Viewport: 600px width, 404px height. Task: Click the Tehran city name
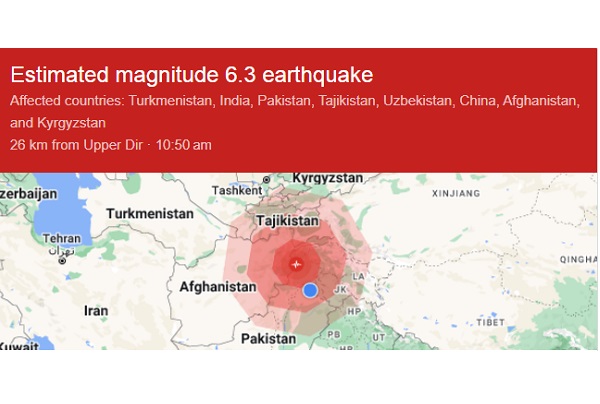62,239
